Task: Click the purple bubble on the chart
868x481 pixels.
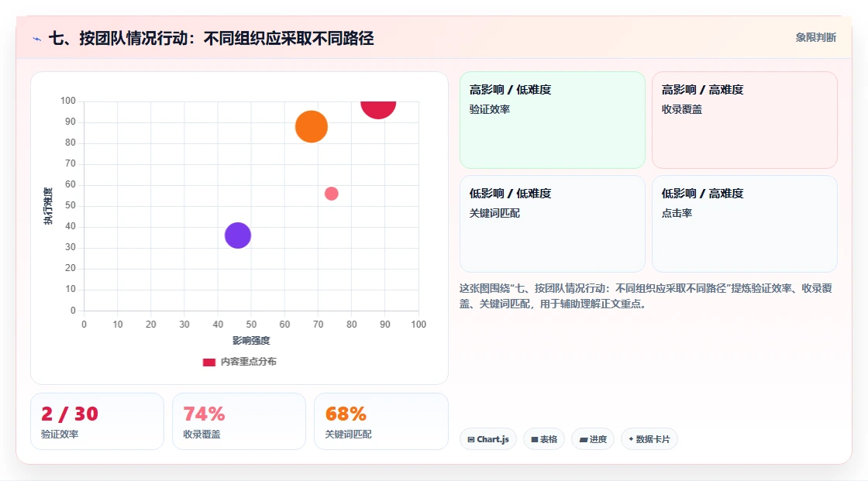Action: [x=238, y=235]
